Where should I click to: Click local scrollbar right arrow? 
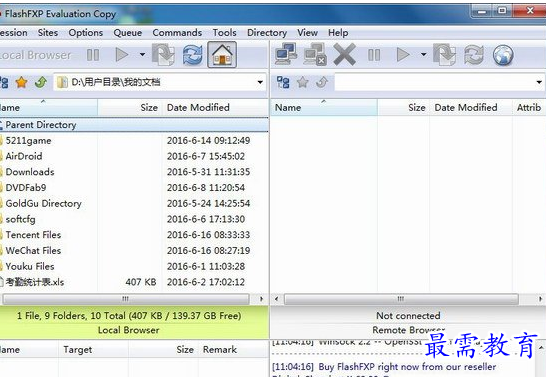[x=262, y=299]
